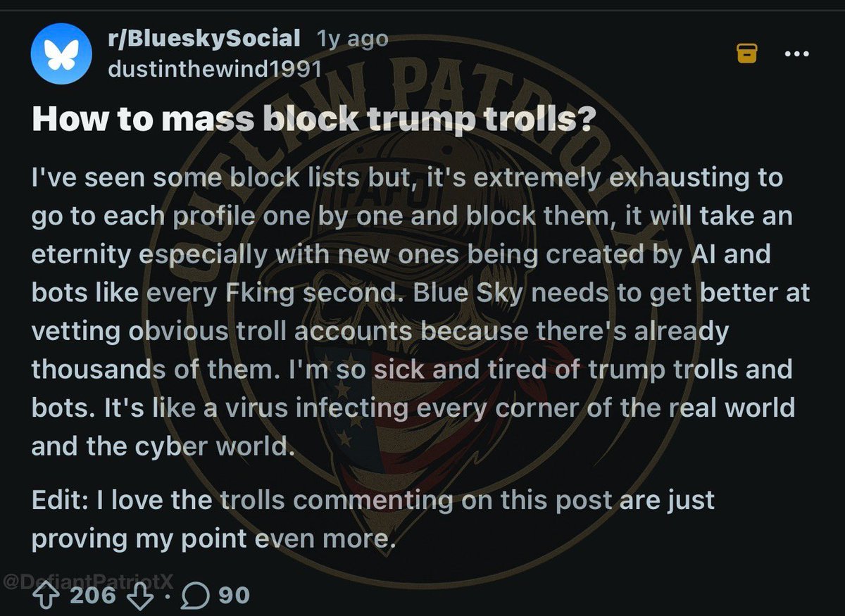Click the yellow archived post icon
The height and width of the screenshot is (616, 845).
(747, 53)
